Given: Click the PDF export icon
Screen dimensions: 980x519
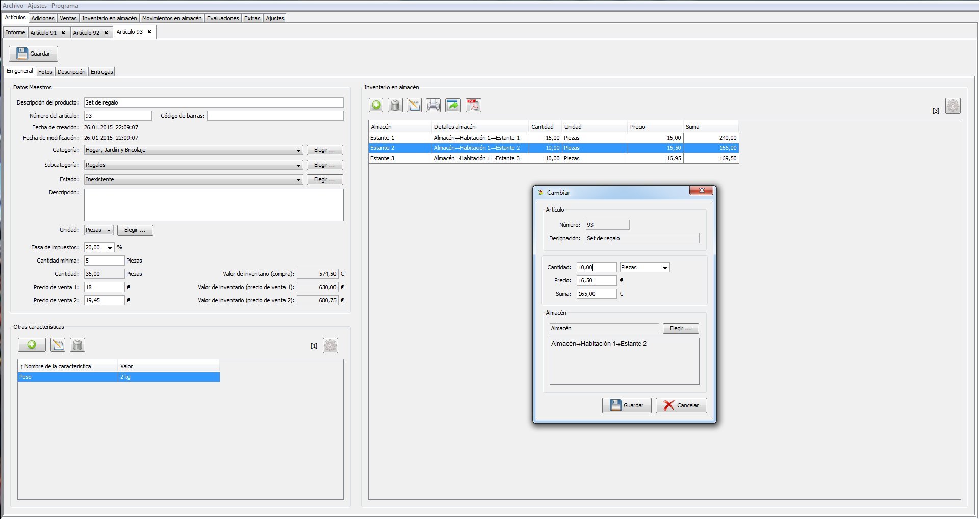Looking at the screenshot, I should click(473, 106).
